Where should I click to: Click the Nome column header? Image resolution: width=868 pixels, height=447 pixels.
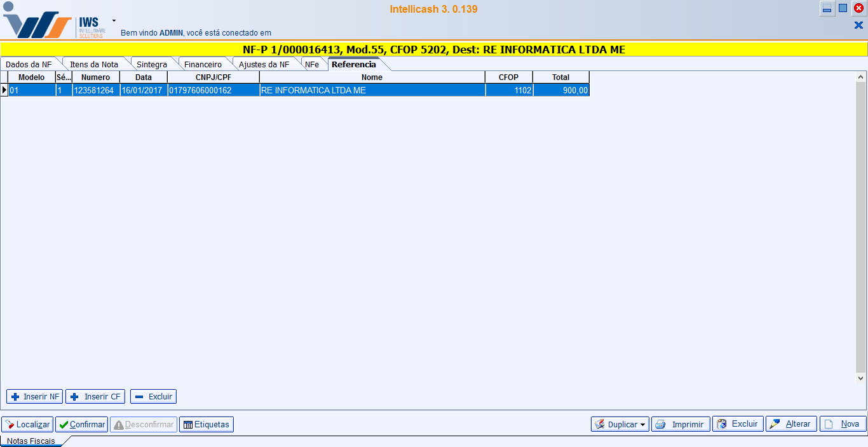372,77
